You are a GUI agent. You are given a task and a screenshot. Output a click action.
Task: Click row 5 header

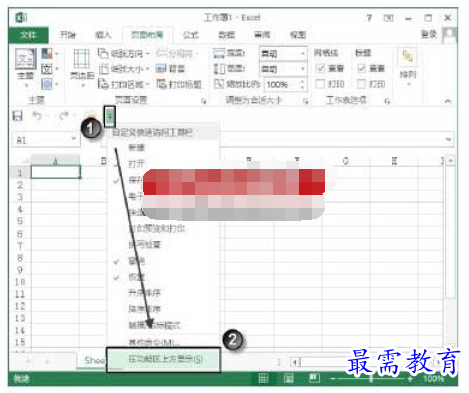point(20,221)
